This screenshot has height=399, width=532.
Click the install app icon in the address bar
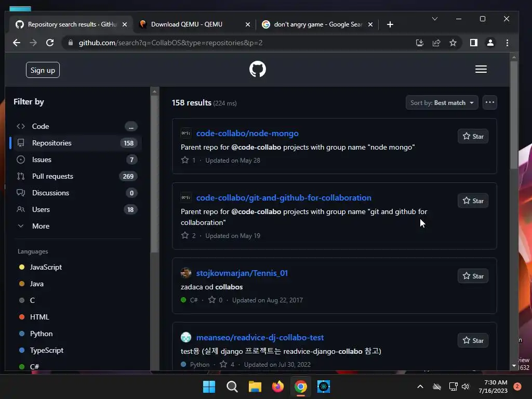click(420, 43)
